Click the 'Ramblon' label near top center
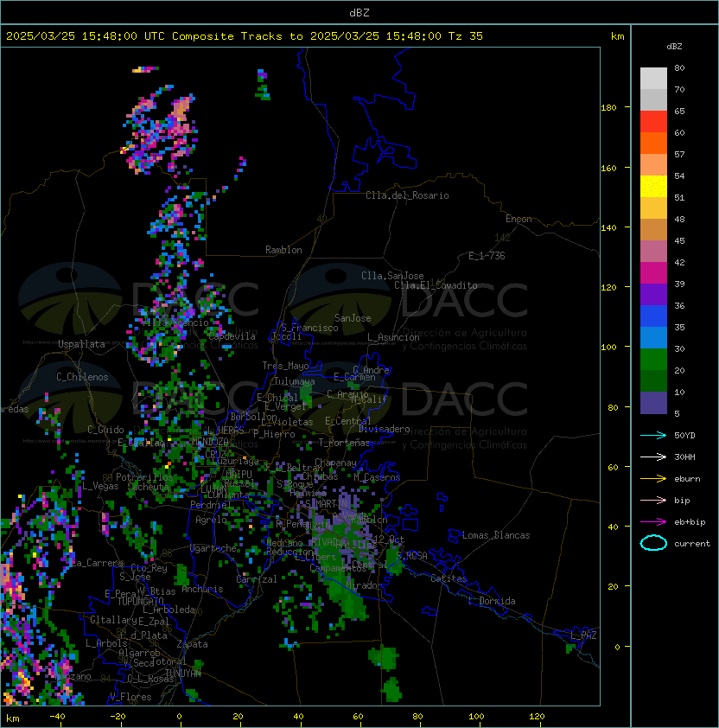719x728 pixels. click(x=283, y=250)
